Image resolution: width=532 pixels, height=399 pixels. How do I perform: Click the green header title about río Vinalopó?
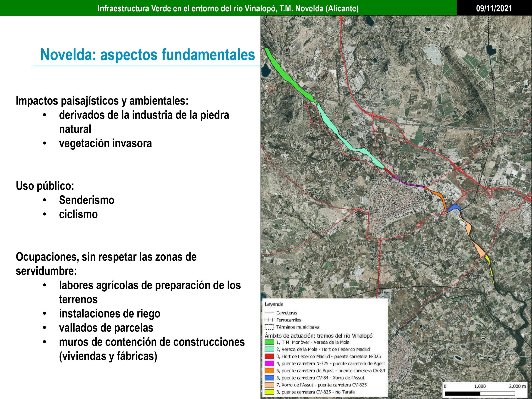pyautogui.click(x=228, y=9)
